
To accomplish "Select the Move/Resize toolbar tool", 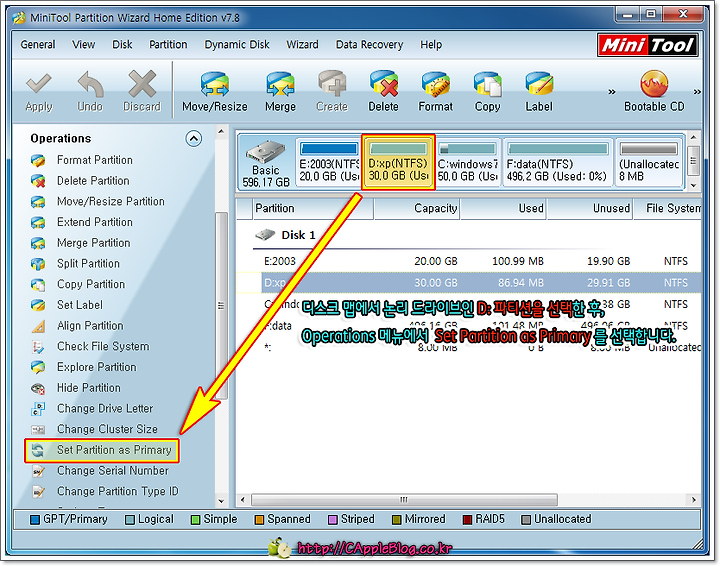I will pyautogui.click(x=214, y=91).
